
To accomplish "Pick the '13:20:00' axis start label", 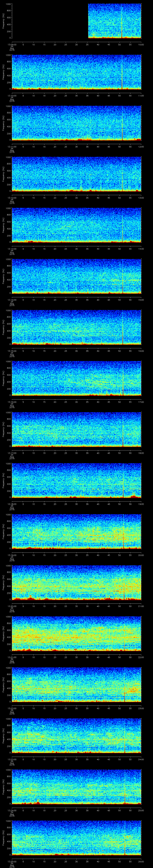I will (12, 606).
